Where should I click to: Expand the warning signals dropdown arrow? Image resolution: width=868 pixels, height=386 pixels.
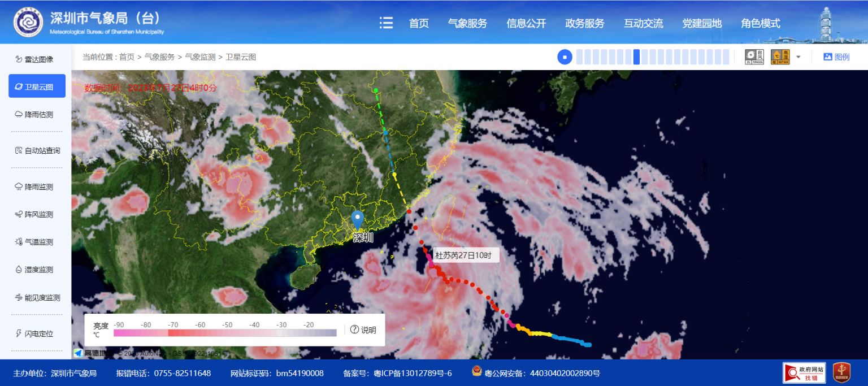pos(798,57)
